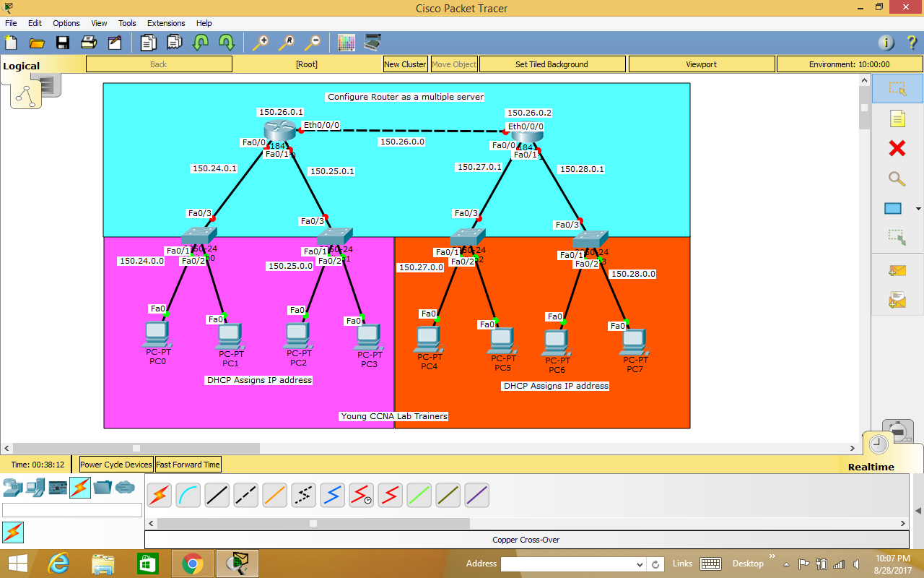Open the Extensions menu
This screenshot has height=578, width=924.
[166, 22]
